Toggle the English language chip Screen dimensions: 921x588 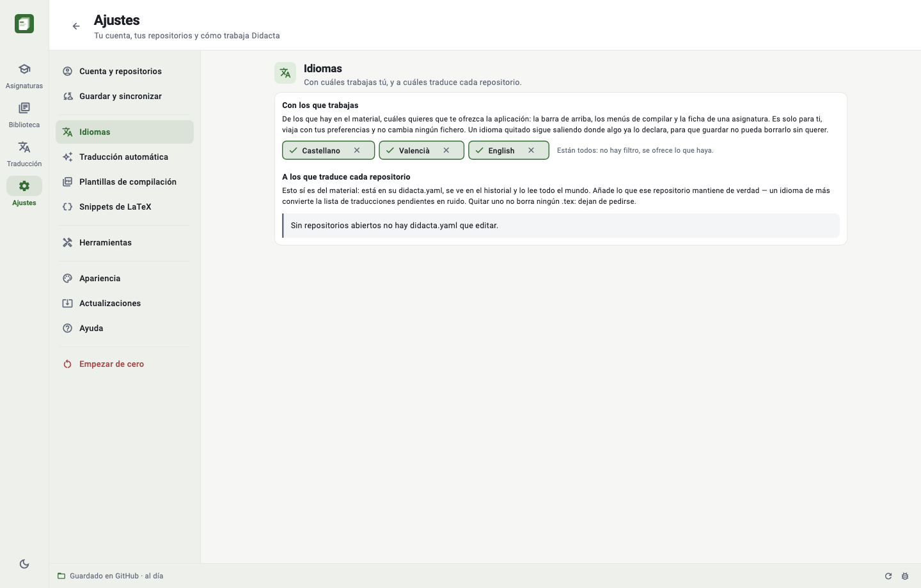508,150
